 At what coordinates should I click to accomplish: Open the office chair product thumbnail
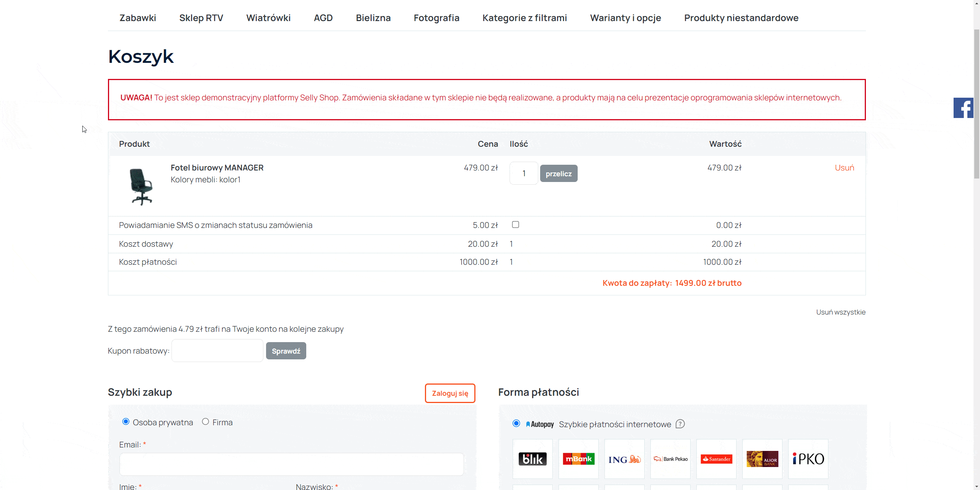141,187
